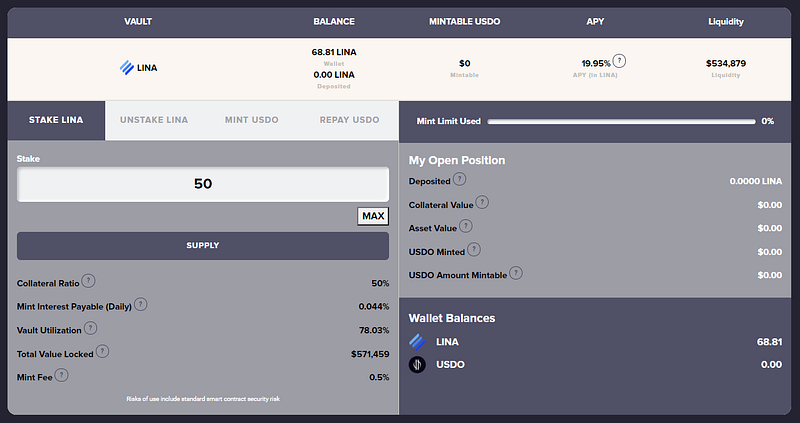Switch to the REPAY USDO tab
The image size is (800, 423).
tap(349, 120)
